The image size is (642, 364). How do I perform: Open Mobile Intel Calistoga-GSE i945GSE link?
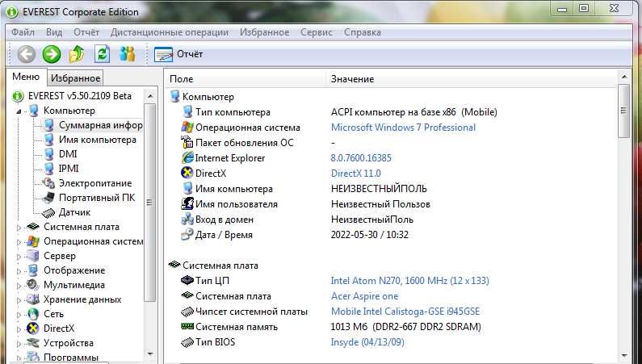(405, 312)
